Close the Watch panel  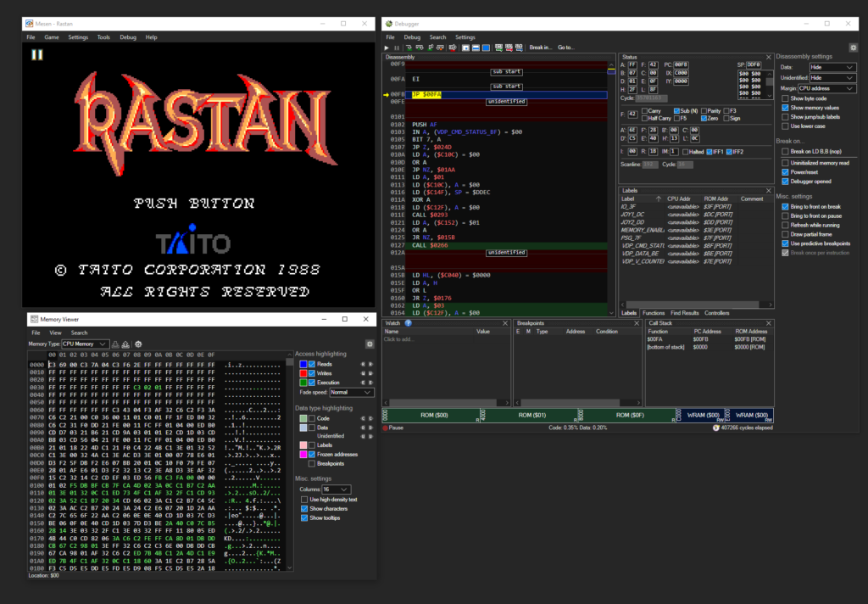click(505, 323)
